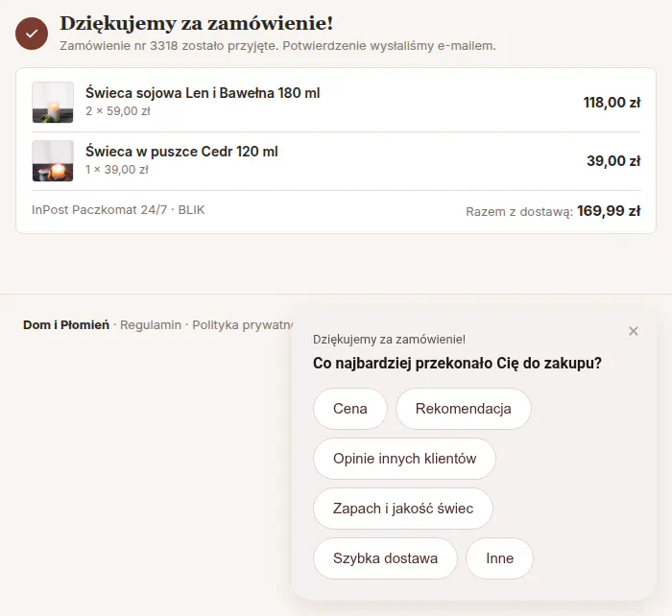Image resolution: width=672 pixels, height=616 pixels.
Task: Click the 2 × 59,00 zł quantity text
Action: pos(118,111)
